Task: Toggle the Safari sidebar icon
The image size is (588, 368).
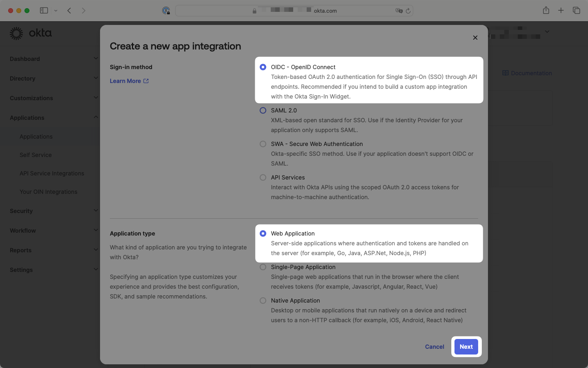Action: [x=44, y=10]
